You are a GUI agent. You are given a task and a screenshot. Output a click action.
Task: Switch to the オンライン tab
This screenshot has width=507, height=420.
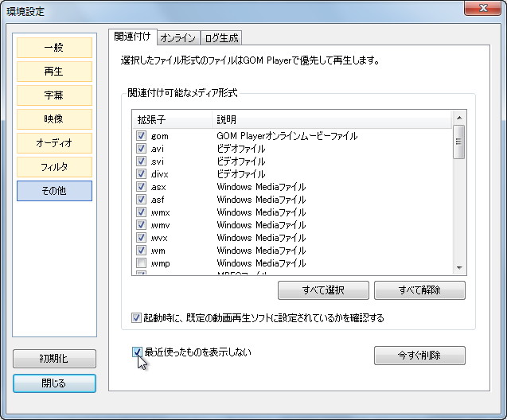click(x=178, y=38)
